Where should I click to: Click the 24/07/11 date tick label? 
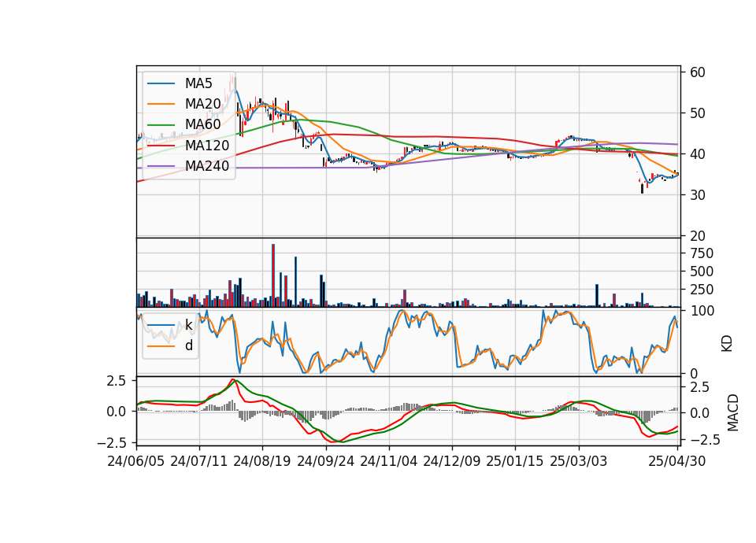pos(199,461)
